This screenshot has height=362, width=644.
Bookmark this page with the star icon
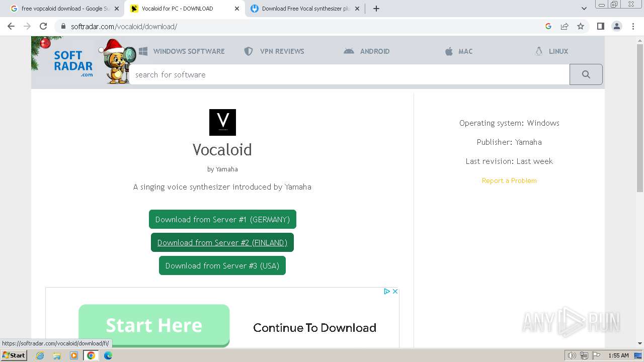click(581, 26)
